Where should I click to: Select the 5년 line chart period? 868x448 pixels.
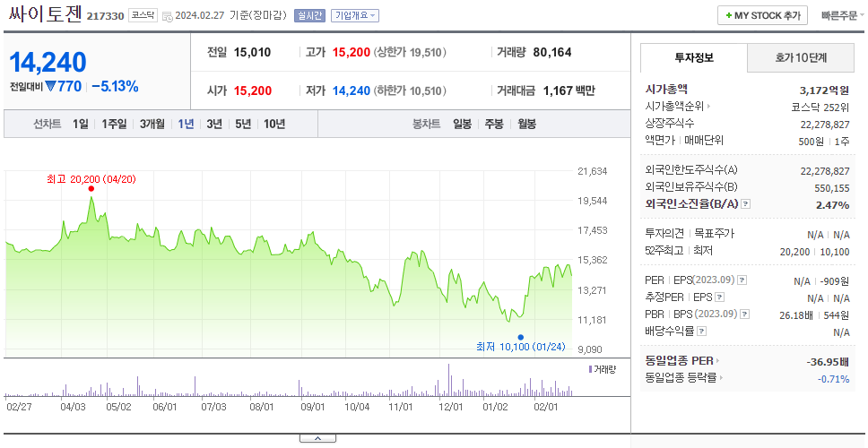(243, 124)
